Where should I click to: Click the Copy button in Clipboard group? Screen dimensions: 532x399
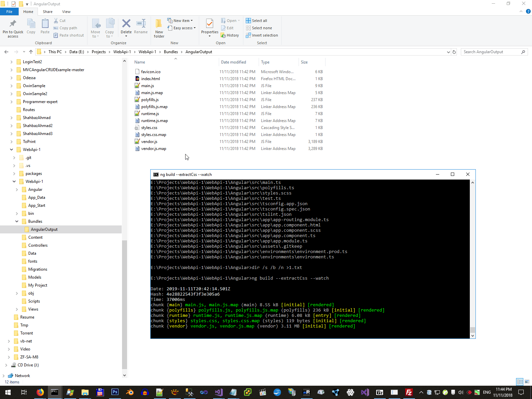[31, 27]
